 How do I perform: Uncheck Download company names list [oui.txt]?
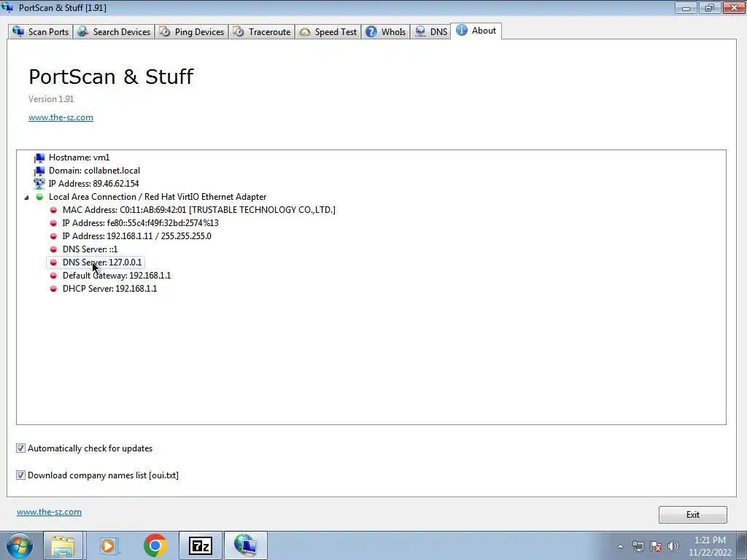(x=20, y=475)
